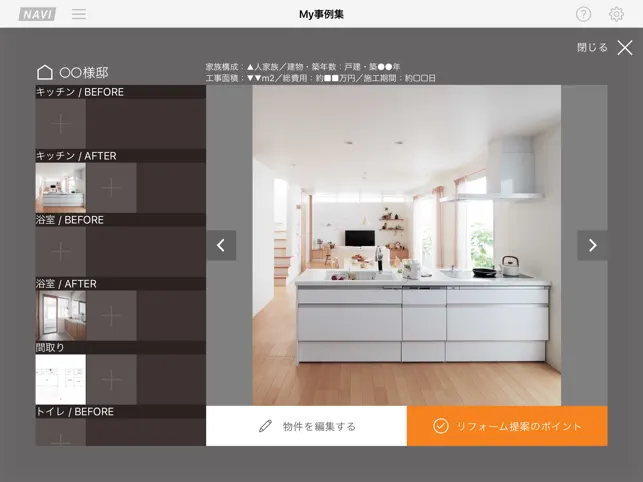
Task: Click the キッチン / AFTER section header
Action: coord(121,156)
